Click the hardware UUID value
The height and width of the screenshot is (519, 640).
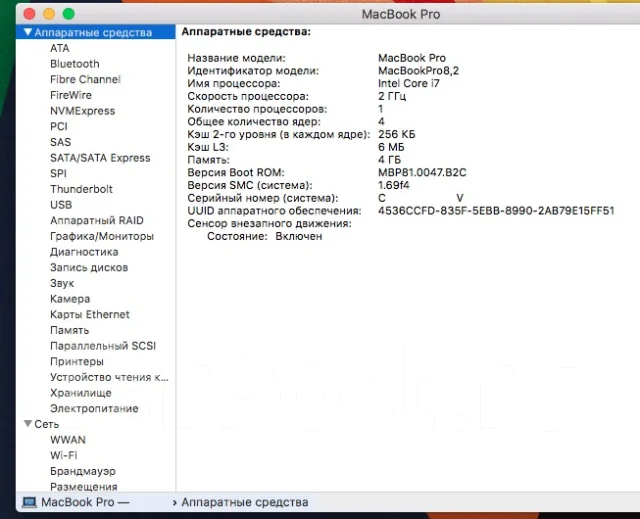pos(496,211)
